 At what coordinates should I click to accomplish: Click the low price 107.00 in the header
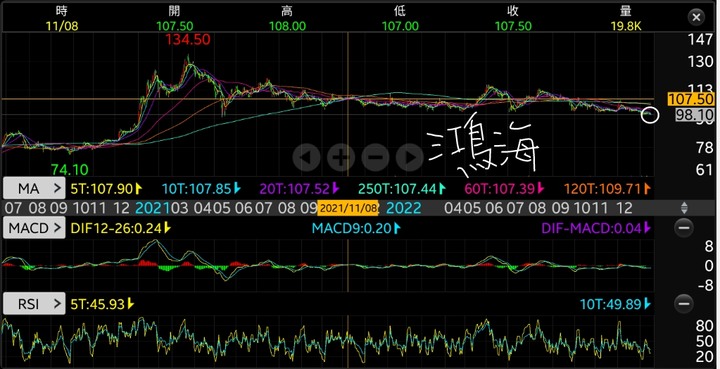400,26
